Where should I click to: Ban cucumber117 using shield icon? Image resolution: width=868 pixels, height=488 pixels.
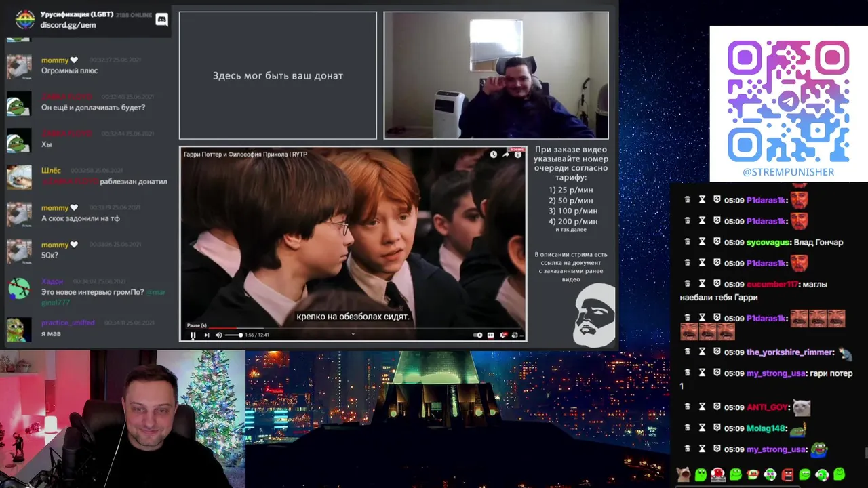(717, 284)
